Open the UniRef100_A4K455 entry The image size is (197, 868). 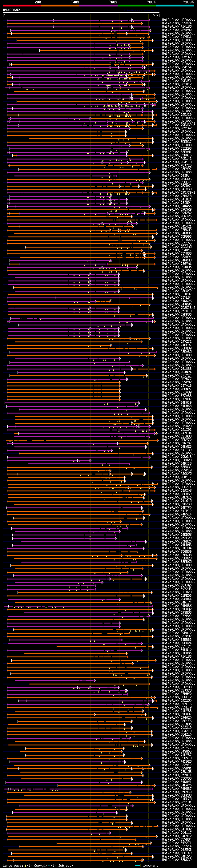[177, 206]
